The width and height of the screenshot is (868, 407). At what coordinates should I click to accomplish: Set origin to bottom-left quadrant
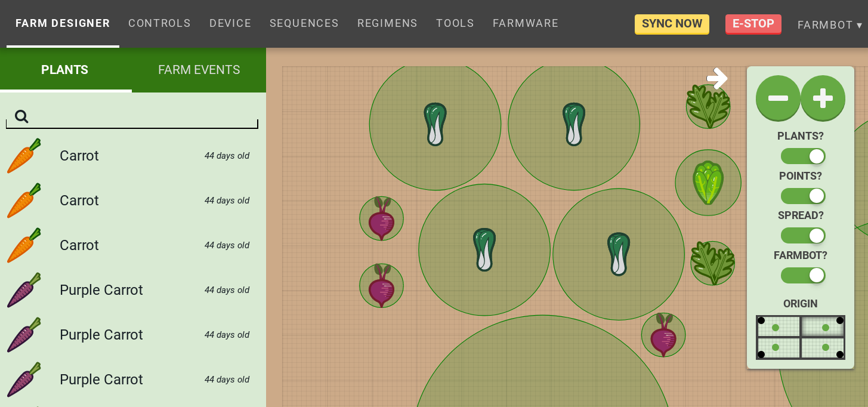click(778, 348)
